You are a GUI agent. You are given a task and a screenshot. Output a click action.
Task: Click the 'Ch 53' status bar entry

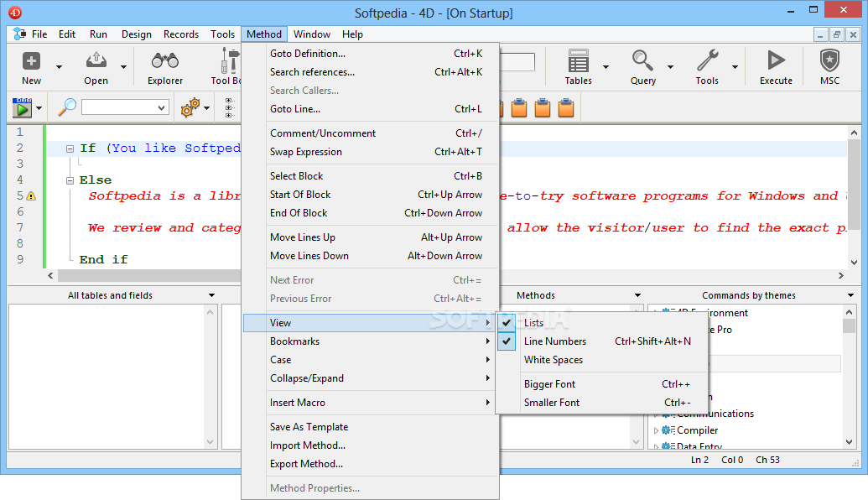[x=767, y=460]
